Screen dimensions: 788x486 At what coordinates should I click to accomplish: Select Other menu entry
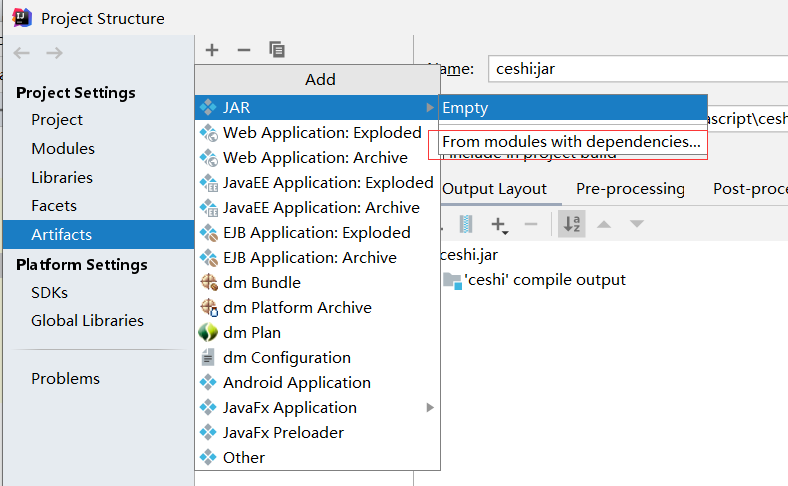318,457
